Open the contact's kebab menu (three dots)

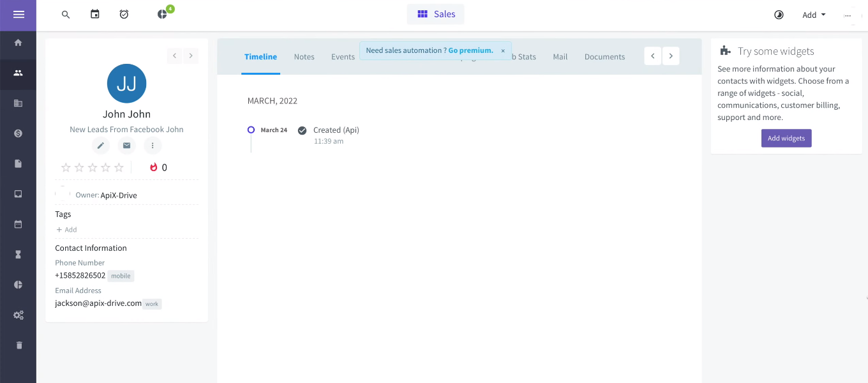click(153, 146)
